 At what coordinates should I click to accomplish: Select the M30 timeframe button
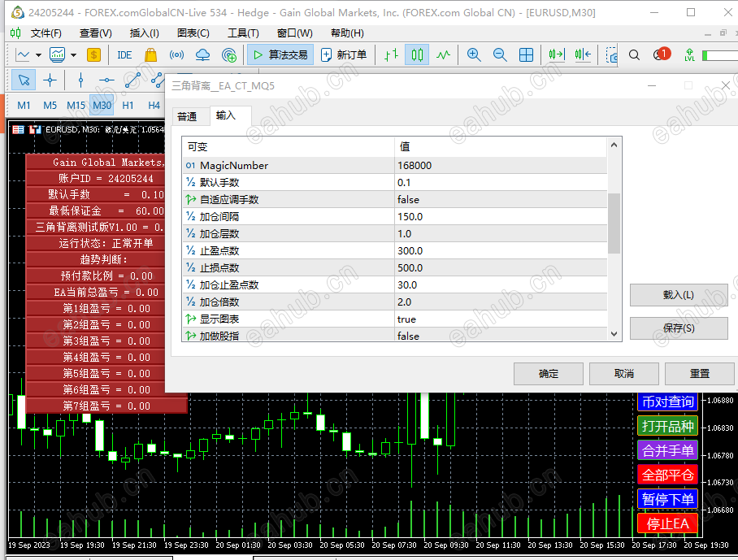(x=102, y=106)
